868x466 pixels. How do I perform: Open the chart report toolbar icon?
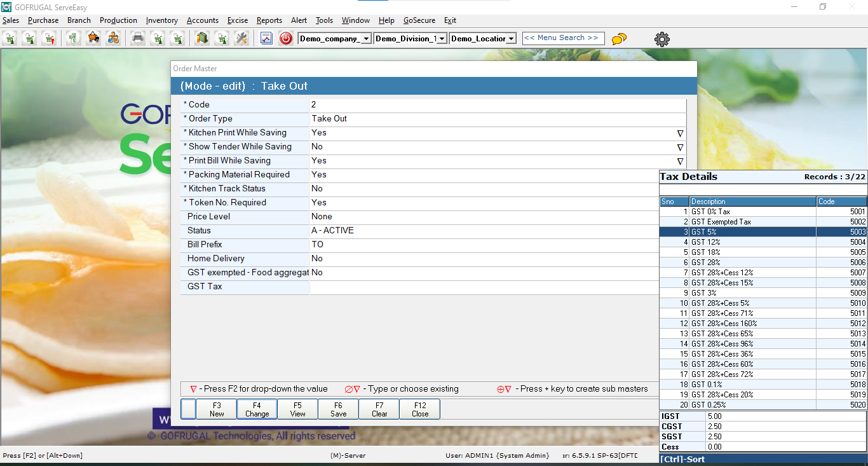tap(266, 38)
